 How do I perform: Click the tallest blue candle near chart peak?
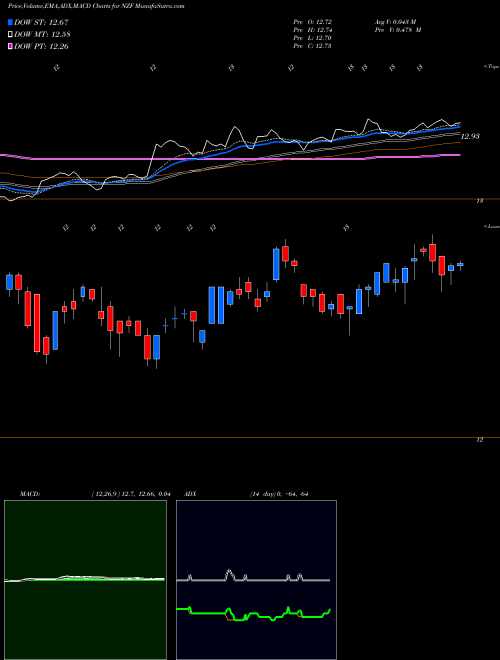click(x=276, y=264)
